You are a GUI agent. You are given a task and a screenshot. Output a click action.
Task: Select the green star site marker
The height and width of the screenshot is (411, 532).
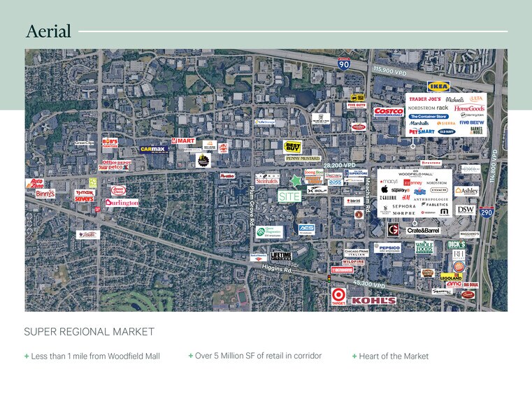tap(296, 181)
